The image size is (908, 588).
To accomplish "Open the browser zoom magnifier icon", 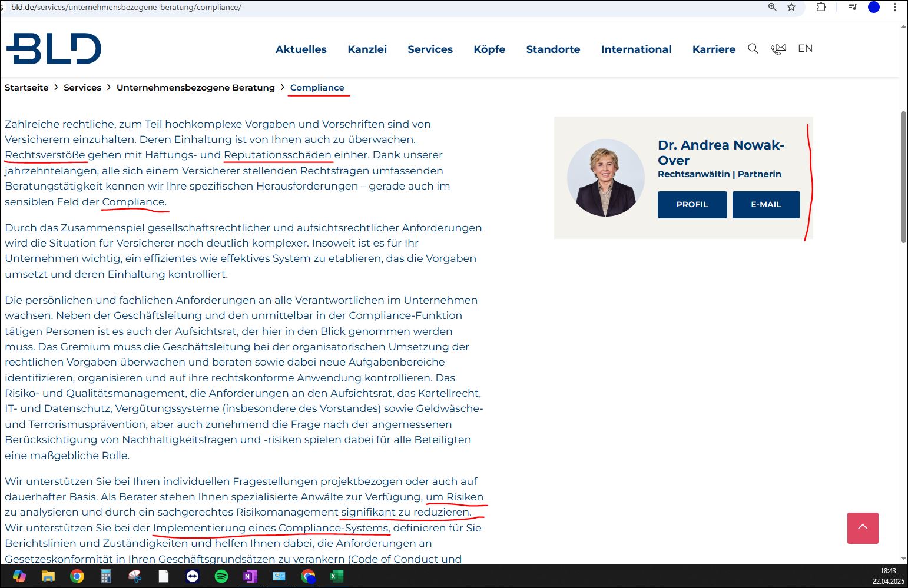I will pyautogui.click(x=773, y=7).
